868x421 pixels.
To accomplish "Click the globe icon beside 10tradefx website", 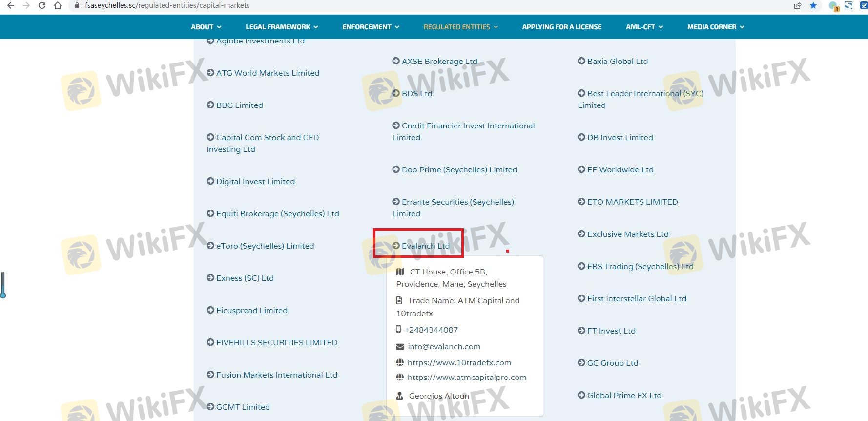I will pos(400,362).
